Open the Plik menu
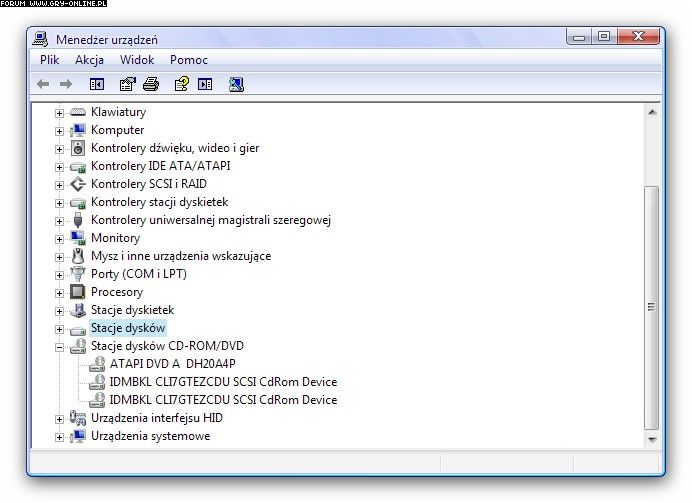Image resolution: width=692 pixels, height=503 pixels. pos(50,60)
